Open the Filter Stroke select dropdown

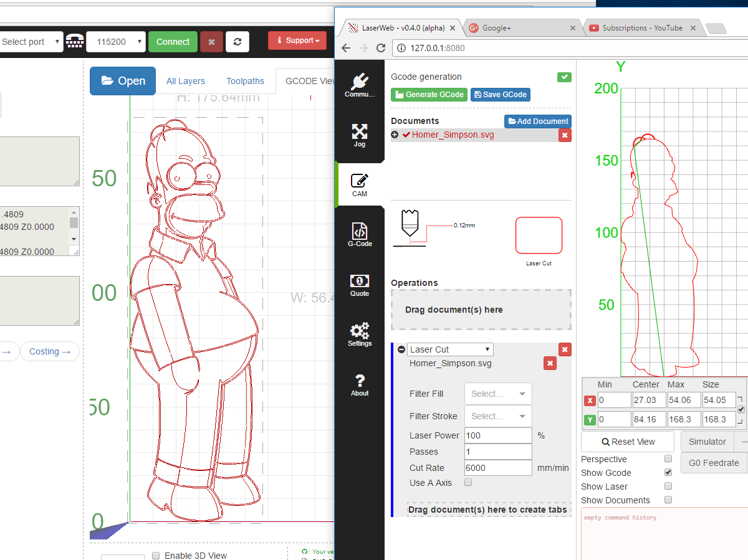498,416
